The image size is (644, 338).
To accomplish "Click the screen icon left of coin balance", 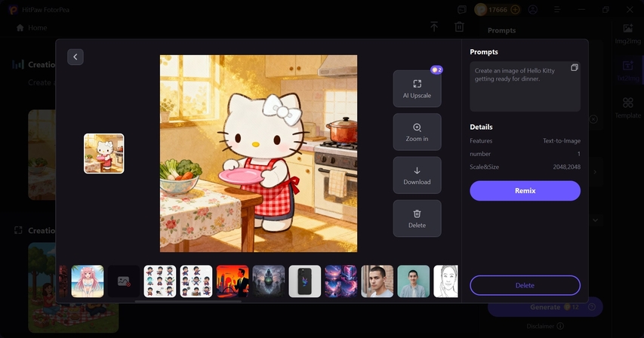I will [462, 10].
